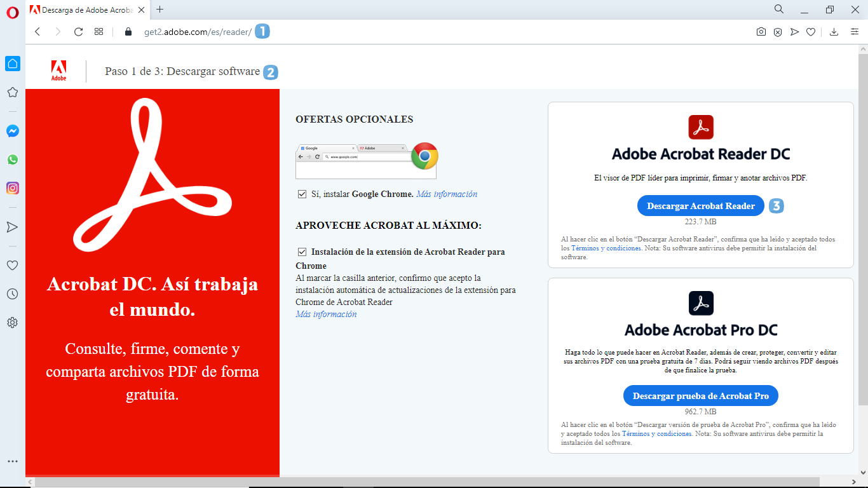Open Settings gear in the sidebar
The image size is (868, 488).
[12, 323]
